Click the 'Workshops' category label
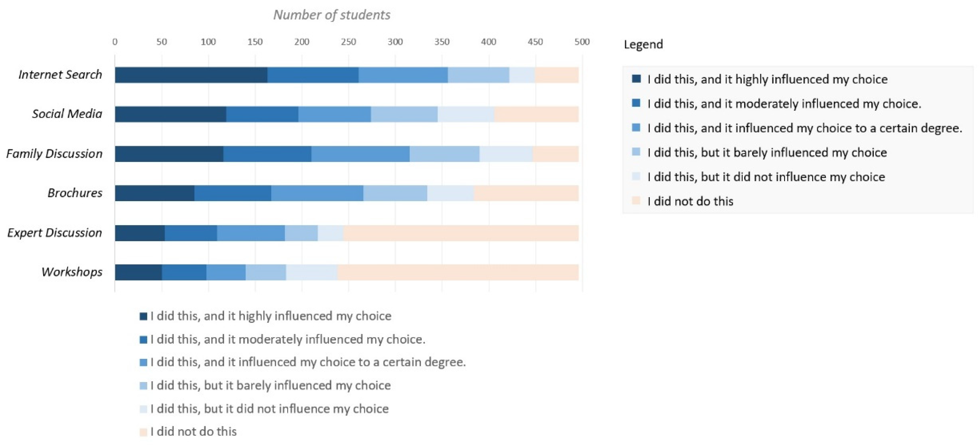The height and width of the screenshot is (447, 980). coord(72,272)
